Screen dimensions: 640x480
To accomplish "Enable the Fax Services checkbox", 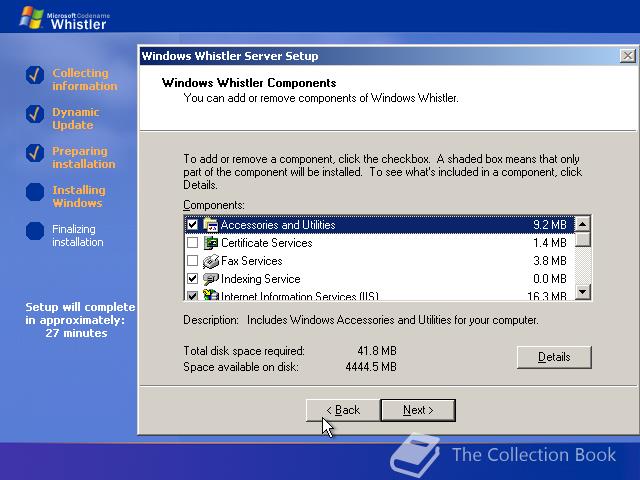I will [x=192, y=261].
